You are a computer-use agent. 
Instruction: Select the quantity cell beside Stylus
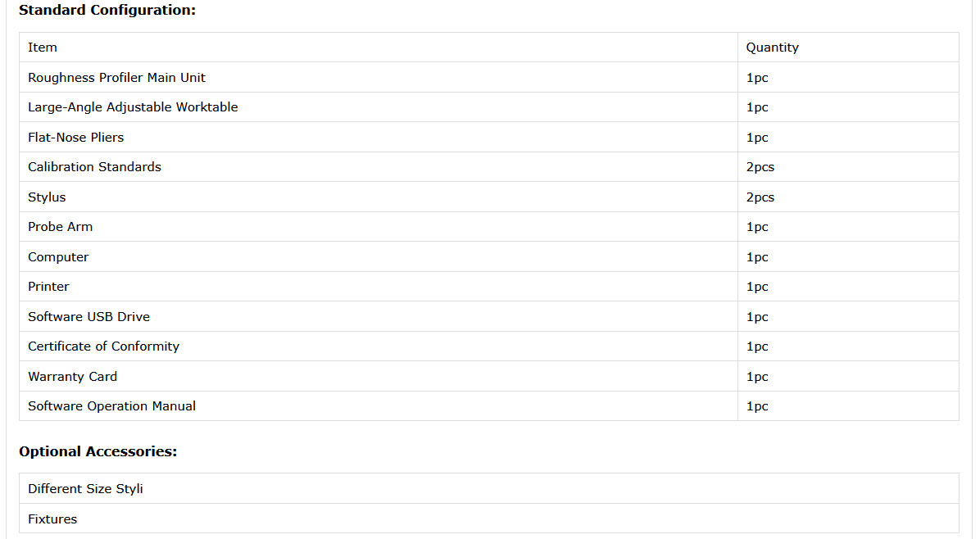pos(760,197)
